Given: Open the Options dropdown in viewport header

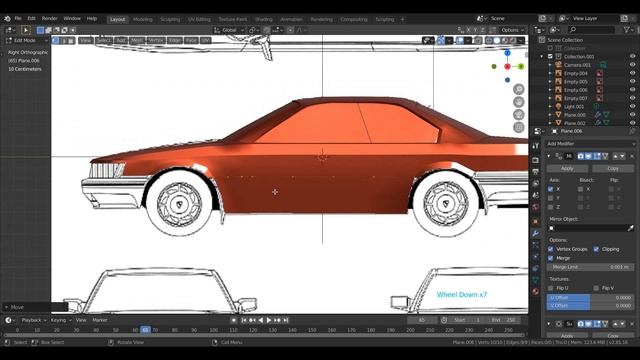Looking at the screenshot, I should tap(512, 30).
